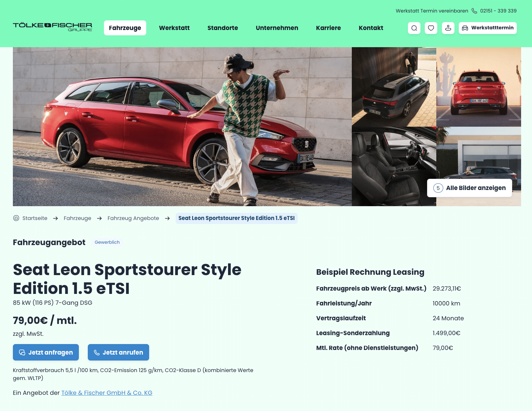
Task: Open the car interior seats thumbnail
Action: pyautogui.click(x=394, y=167)
